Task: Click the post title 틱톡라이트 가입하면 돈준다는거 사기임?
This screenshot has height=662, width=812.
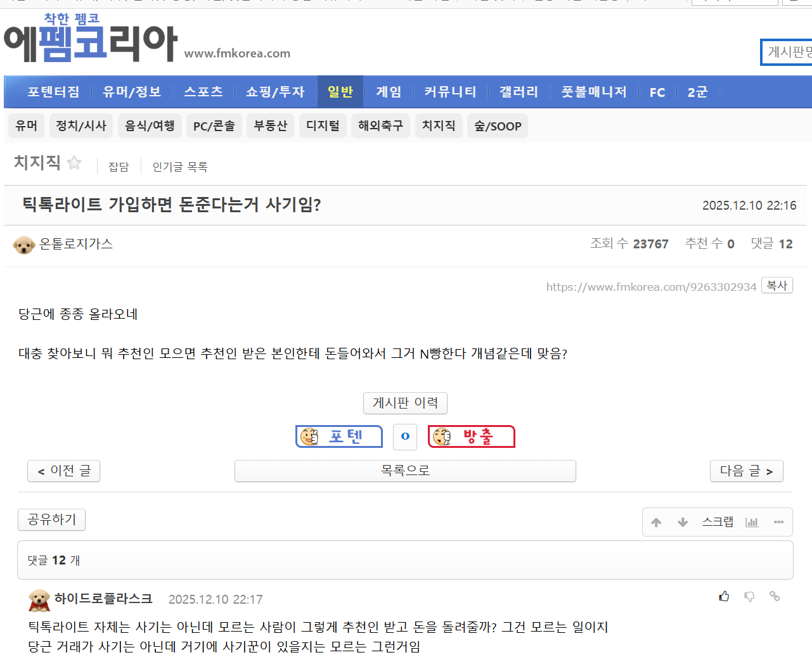Action: coord(172,205)
